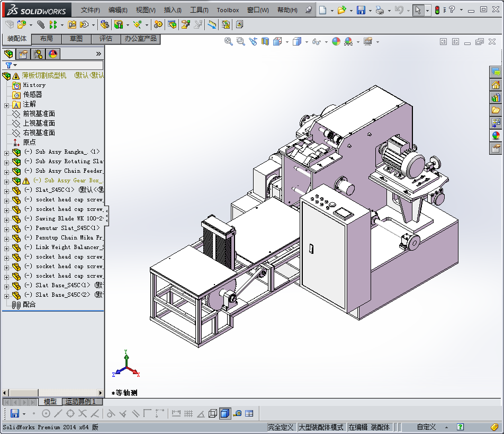Open the ConfigurationManager tab icon

click(x=38, y=54)
